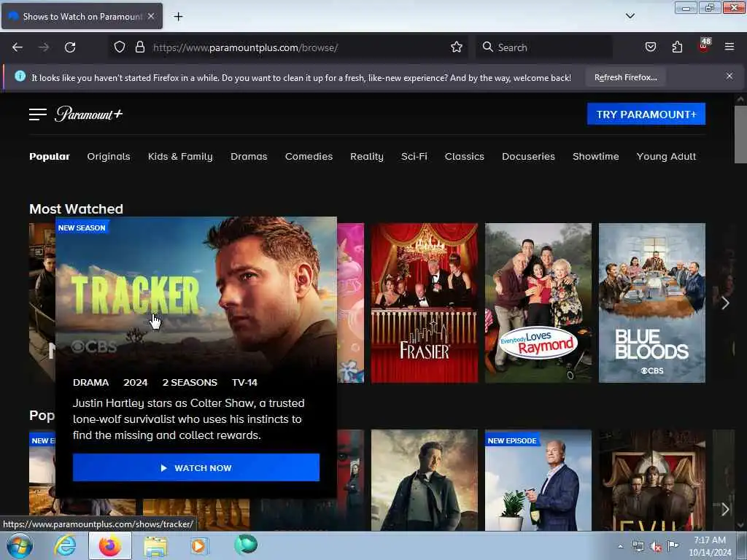
Task: Open the Reality category
Action: [x=367, y=156]
